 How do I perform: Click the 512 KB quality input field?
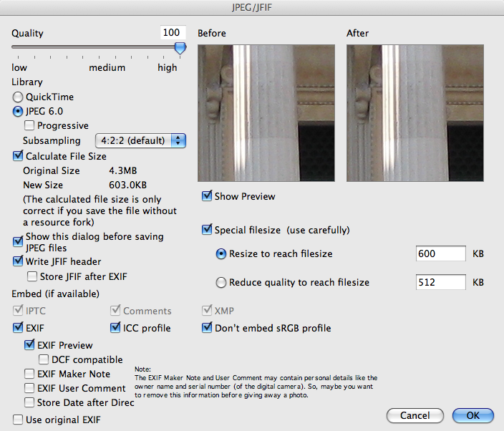coord(441,282)
